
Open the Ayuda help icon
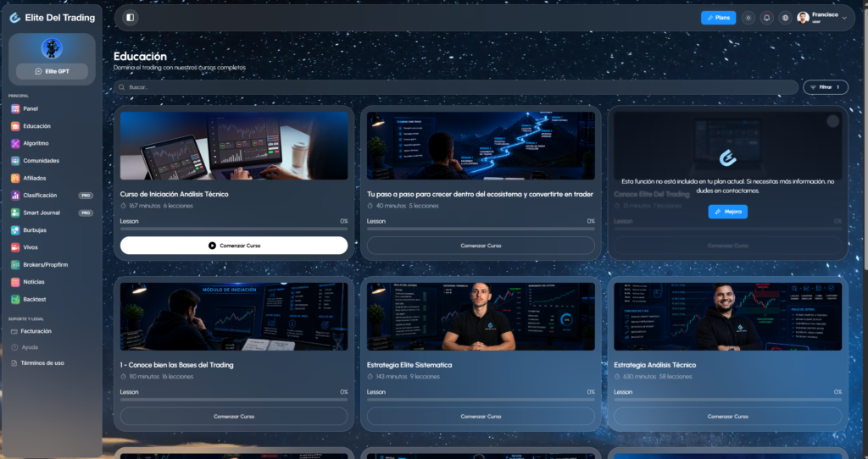14,347
